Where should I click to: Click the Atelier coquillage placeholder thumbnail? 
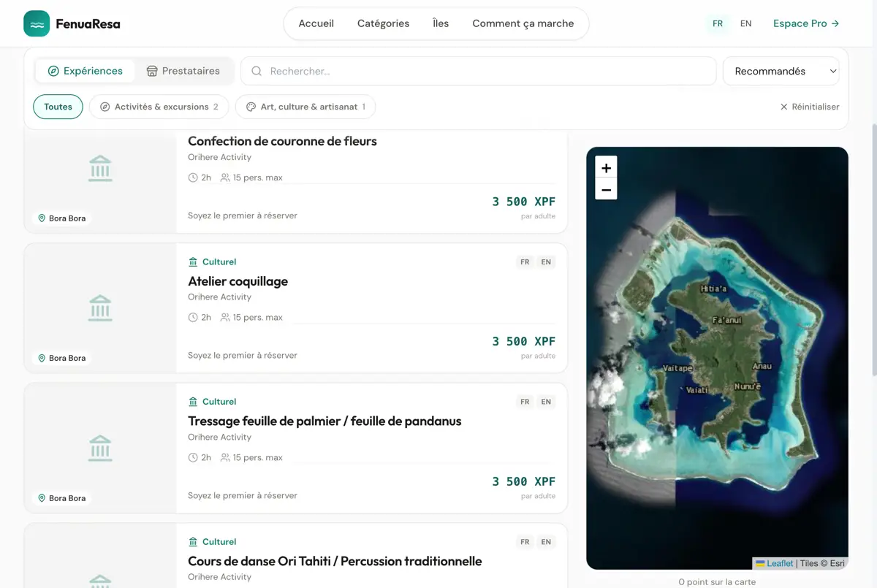pos(100,308)
